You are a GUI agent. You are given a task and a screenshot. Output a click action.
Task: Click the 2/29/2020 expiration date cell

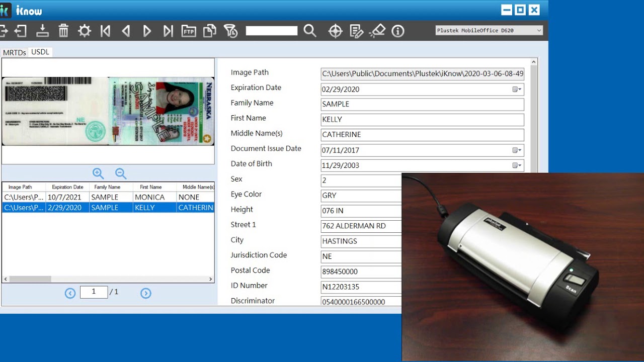point(67,207)
